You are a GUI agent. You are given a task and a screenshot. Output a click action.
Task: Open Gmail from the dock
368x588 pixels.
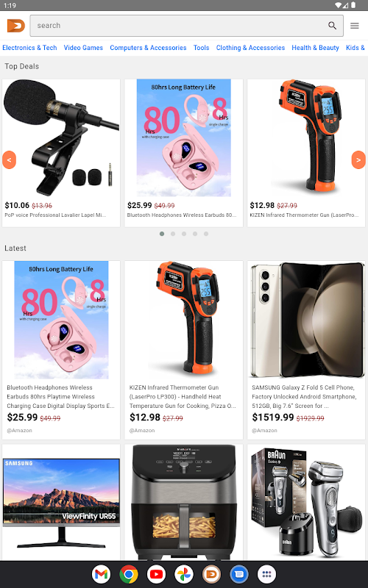click(x=101, y=574)
